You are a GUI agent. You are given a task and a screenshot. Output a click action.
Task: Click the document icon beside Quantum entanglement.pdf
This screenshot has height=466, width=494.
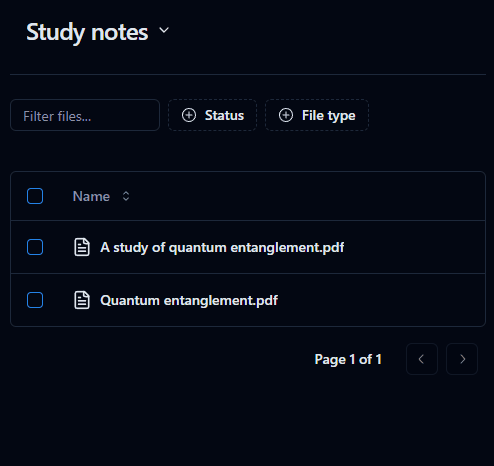click(x=82, y=300)
